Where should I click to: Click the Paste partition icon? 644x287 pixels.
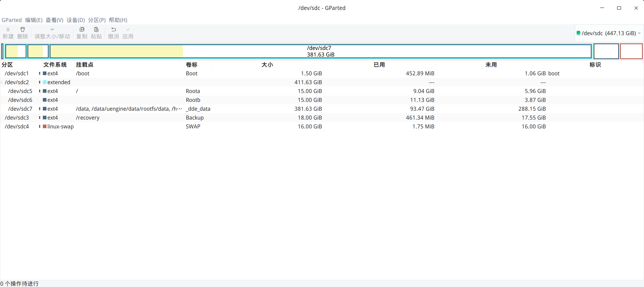pos(96,29)
